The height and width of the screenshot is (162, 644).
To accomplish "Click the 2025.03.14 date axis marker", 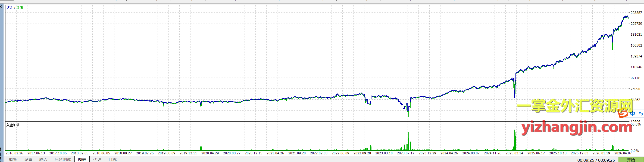I will (x=514, y=153).
